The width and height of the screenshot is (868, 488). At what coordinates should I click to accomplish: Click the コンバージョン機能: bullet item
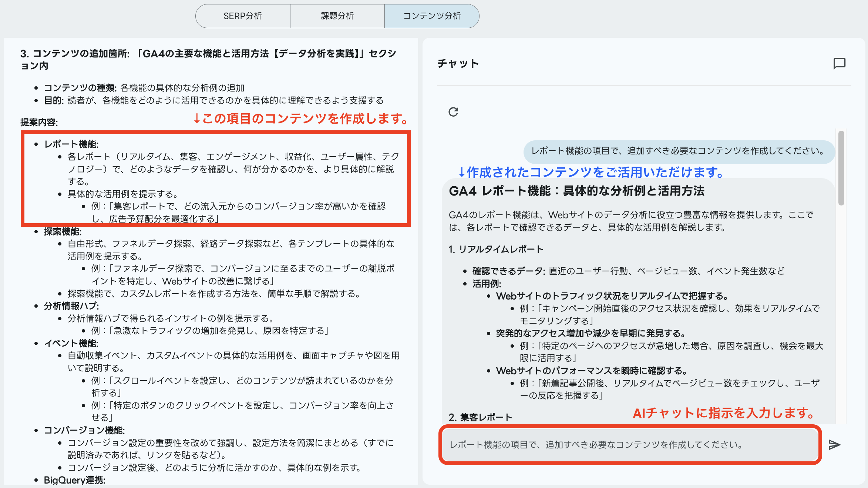84,430
